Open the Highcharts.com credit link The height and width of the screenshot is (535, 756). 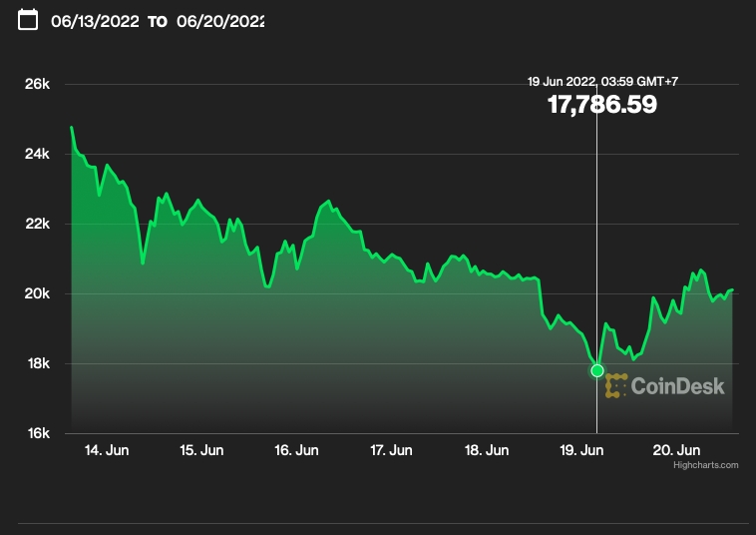coord(706,465)
